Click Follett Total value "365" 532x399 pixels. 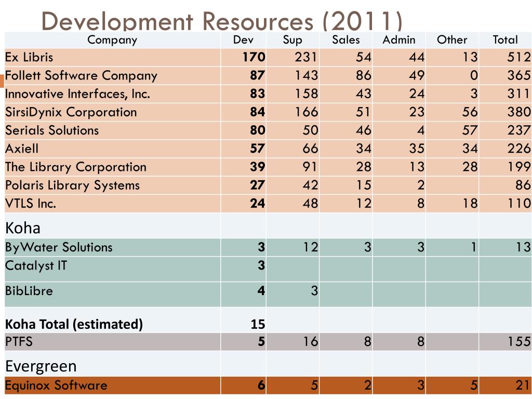click(x=519, y=75)
